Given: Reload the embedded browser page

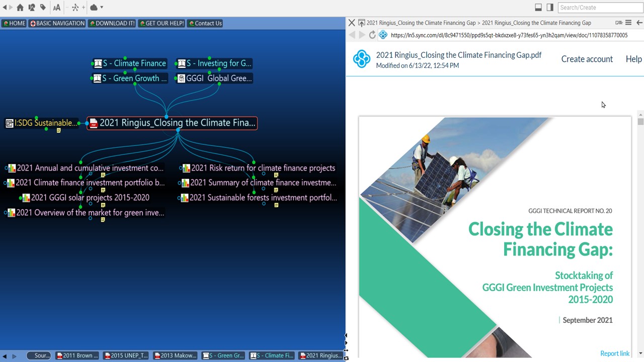Looking at the screenshot, I should tap(372, 35).
